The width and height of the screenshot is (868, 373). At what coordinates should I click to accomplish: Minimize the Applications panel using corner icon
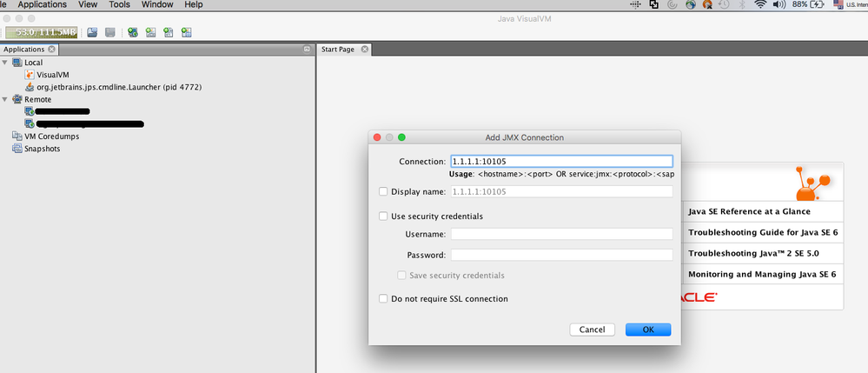(307, 50)
